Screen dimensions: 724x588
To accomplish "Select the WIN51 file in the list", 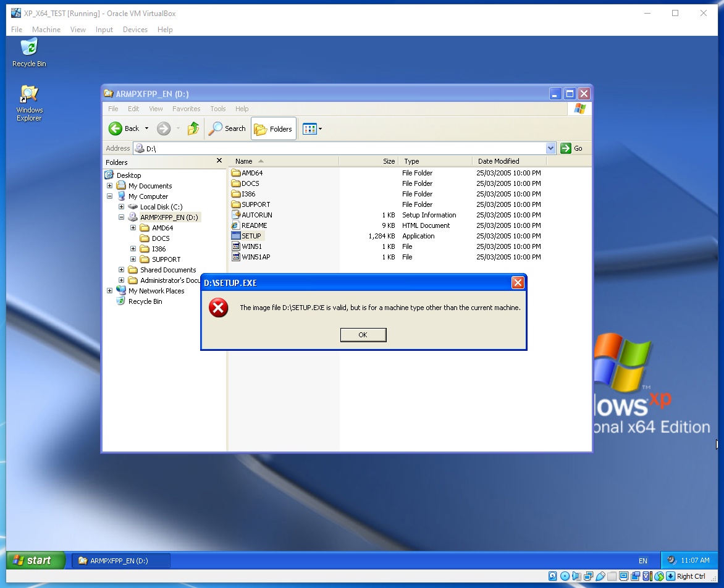I will 247,246.
